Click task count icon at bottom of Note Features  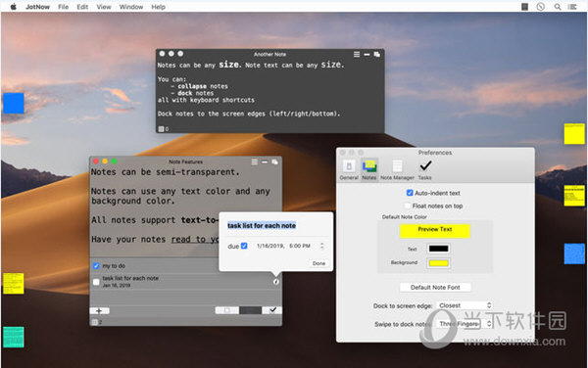point(95,322)
